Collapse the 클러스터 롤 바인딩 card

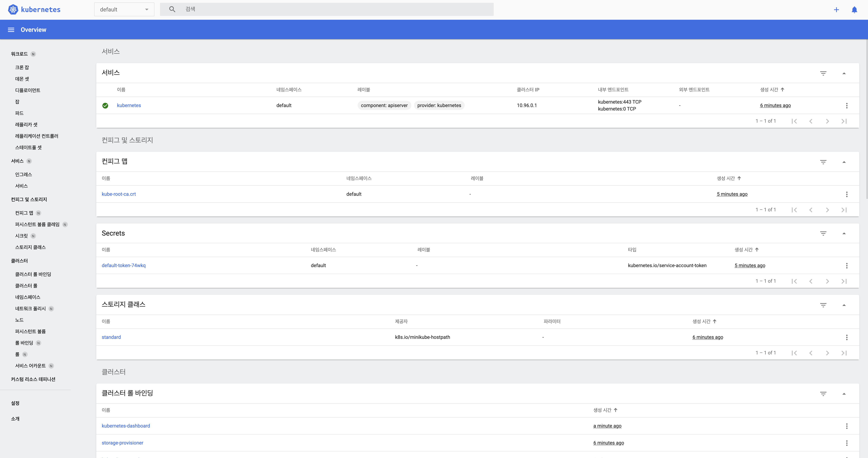(x=844, y=394)
